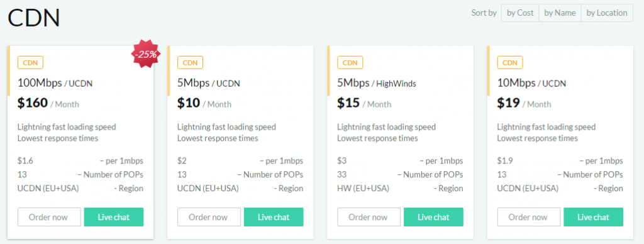Start Live chat for 100Mbps plan
Screen dimensions: 644x244
(x=114, y=217)
